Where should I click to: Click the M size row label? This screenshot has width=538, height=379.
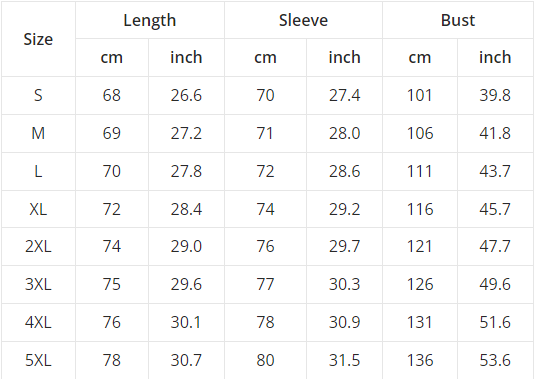(x=38, y=133)
